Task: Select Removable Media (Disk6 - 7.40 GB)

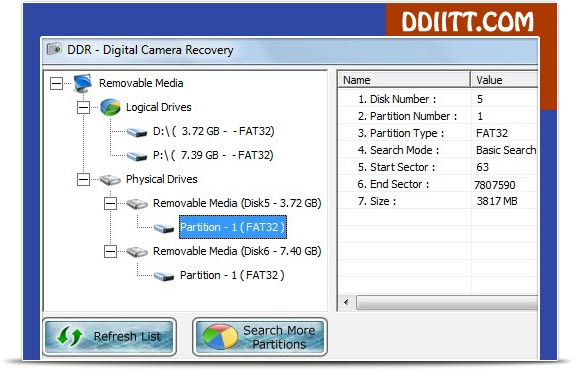Action: [x=237, y=251]
